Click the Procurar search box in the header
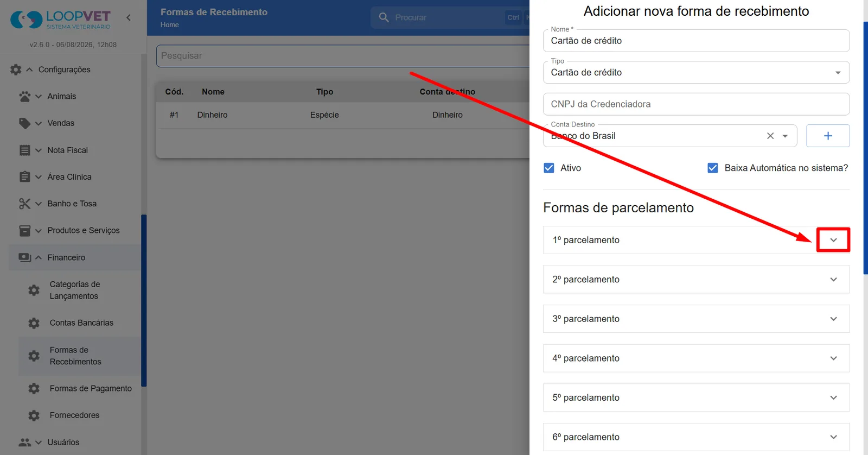868x455 pixels. [x=450, y=17]
